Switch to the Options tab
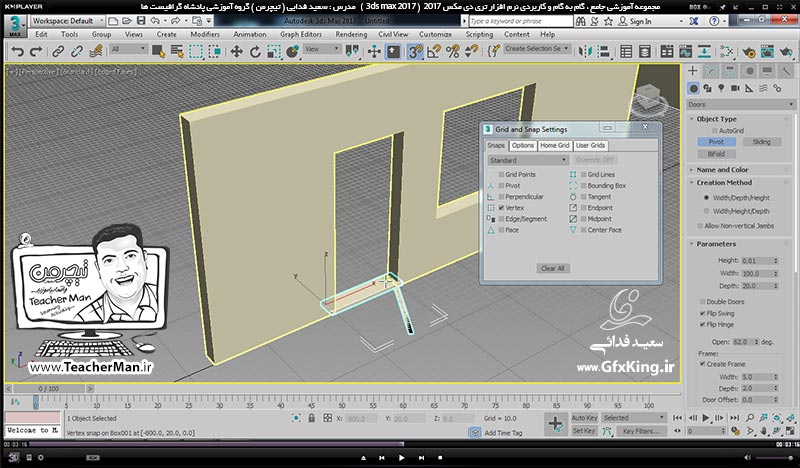This screenshot has width=800, height=468. click(x=522, y=145)
